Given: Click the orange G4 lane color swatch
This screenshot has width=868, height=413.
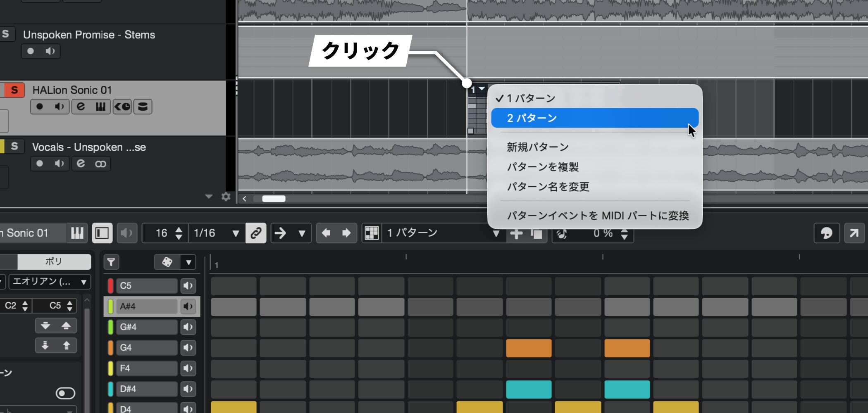Looking at the screenshot, I should click(x=110, y=348).
